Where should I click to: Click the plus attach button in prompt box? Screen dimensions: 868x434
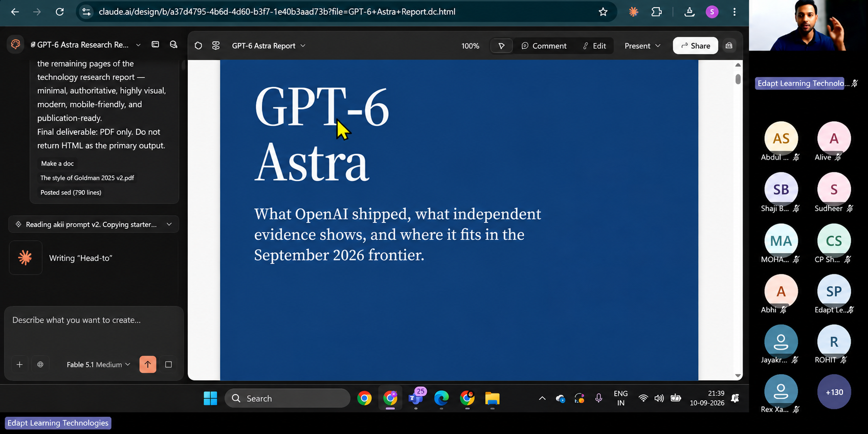tap(19, 364)
